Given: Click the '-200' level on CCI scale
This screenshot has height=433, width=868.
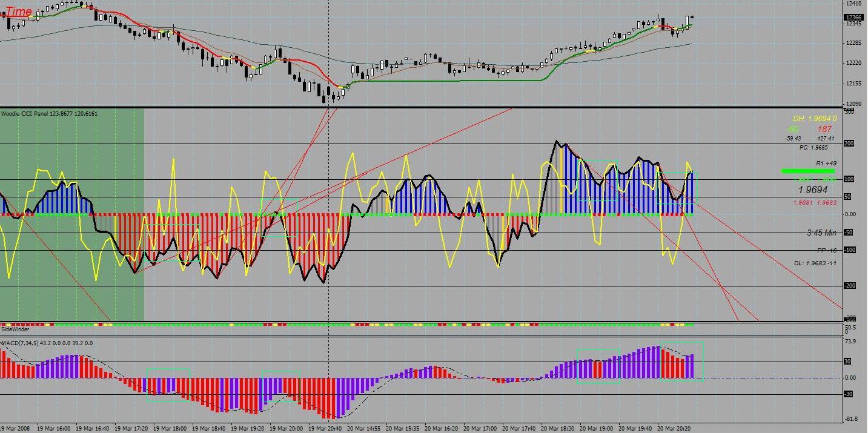Looking at the screenshot, I should click(x=850, y=286).
